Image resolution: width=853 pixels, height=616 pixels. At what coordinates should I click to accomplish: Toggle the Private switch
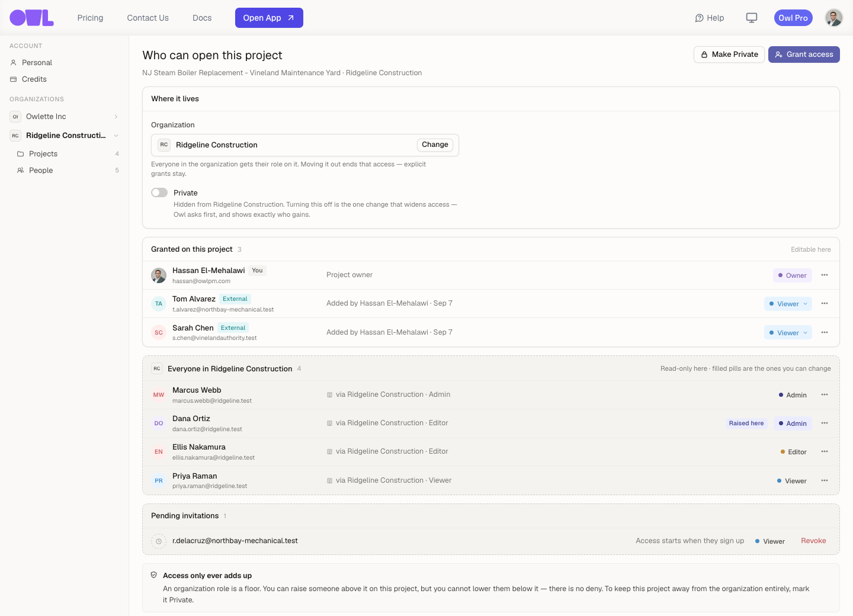coord(159,192)
